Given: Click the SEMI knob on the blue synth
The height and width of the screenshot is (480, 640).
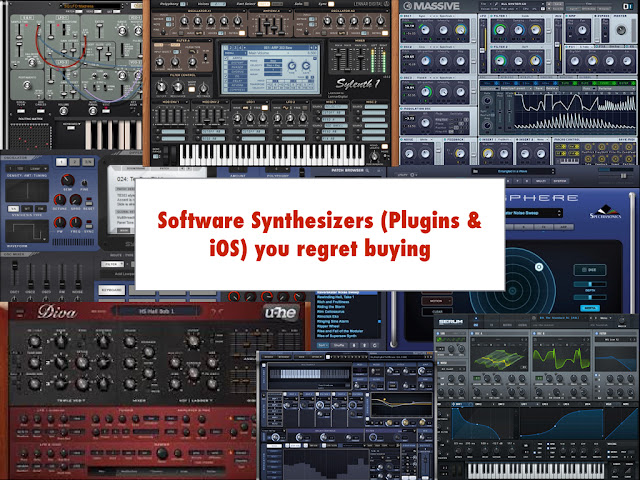Looking at the screenshot, I should [x=67, y=180].
